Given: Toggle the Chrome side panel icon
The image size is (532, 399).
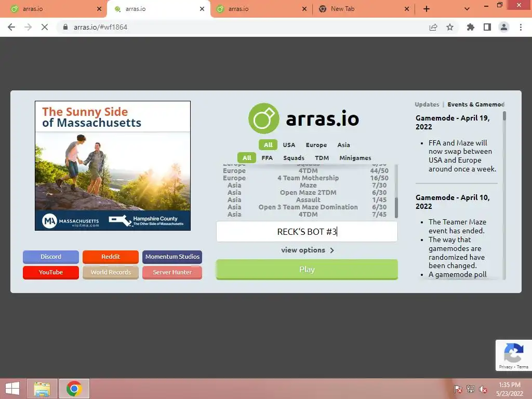Looking at the screenshot, I should tap(487, 27).
